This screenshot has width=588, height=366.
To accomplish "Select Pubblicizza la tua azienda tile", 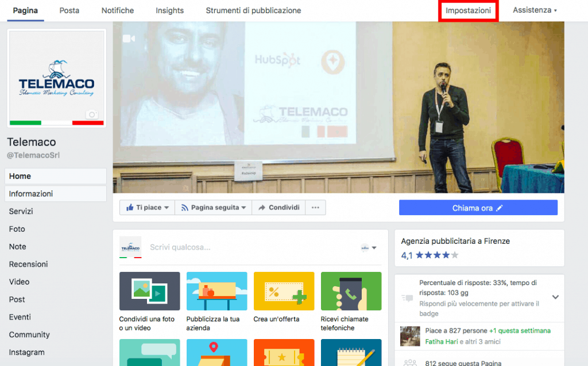I will (216, 302).
